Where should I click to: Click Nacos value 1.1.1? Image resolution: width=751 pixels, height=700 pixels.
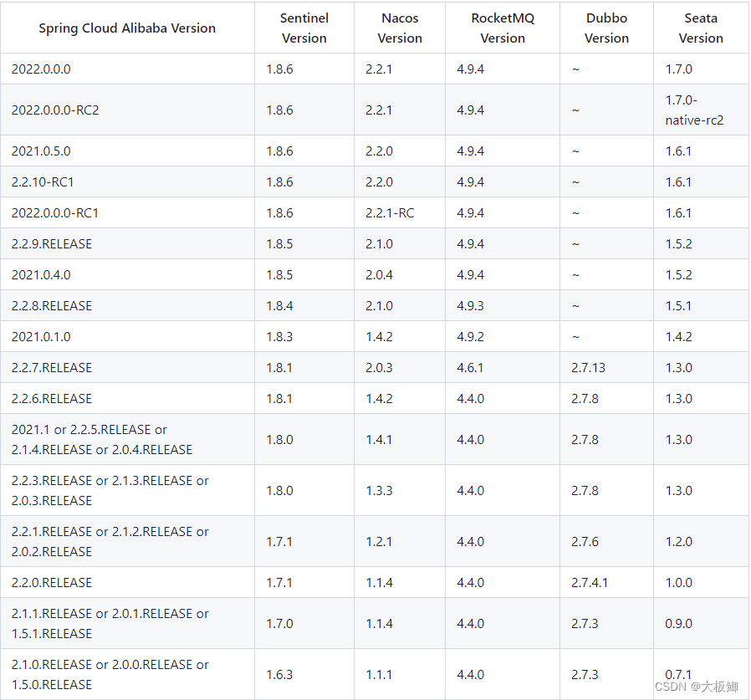(x=380, y=675)
